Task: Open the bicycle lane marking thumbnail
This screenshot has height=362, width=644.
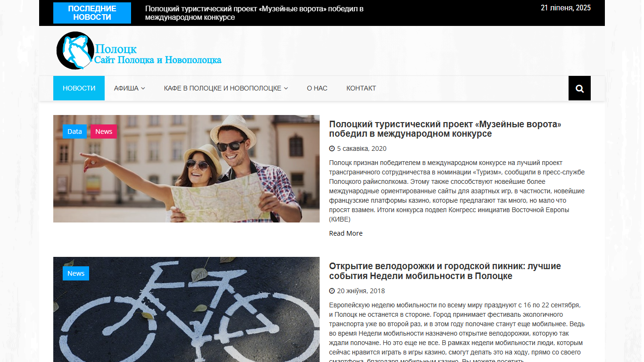Action: click(186, 309)
